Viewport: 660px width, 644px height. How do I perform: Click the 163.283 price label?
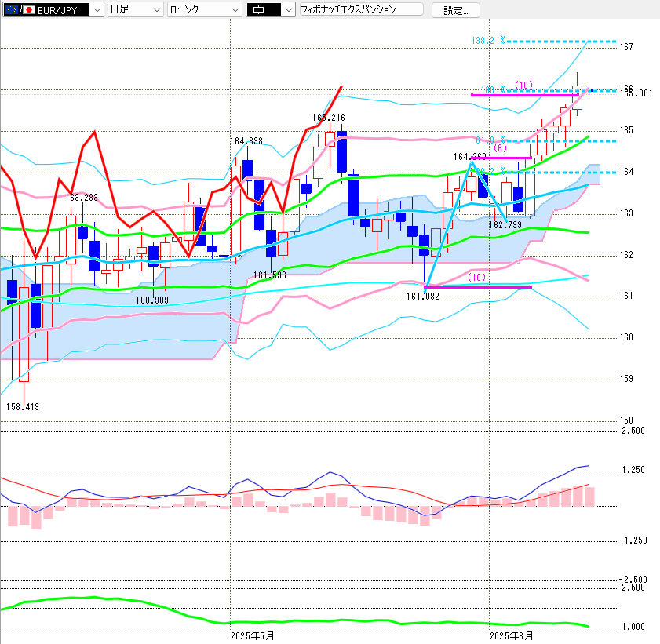(x=82, y=198)
